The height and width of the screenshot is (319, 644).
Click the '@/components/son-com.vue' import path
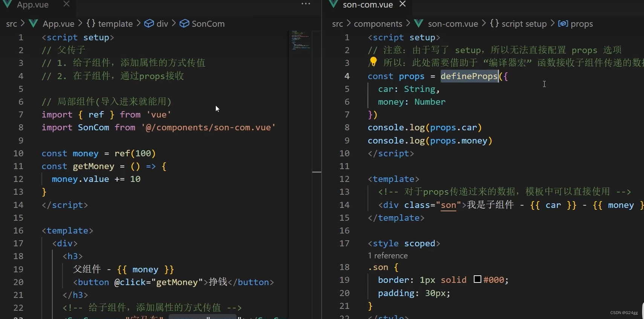[209, 127]
